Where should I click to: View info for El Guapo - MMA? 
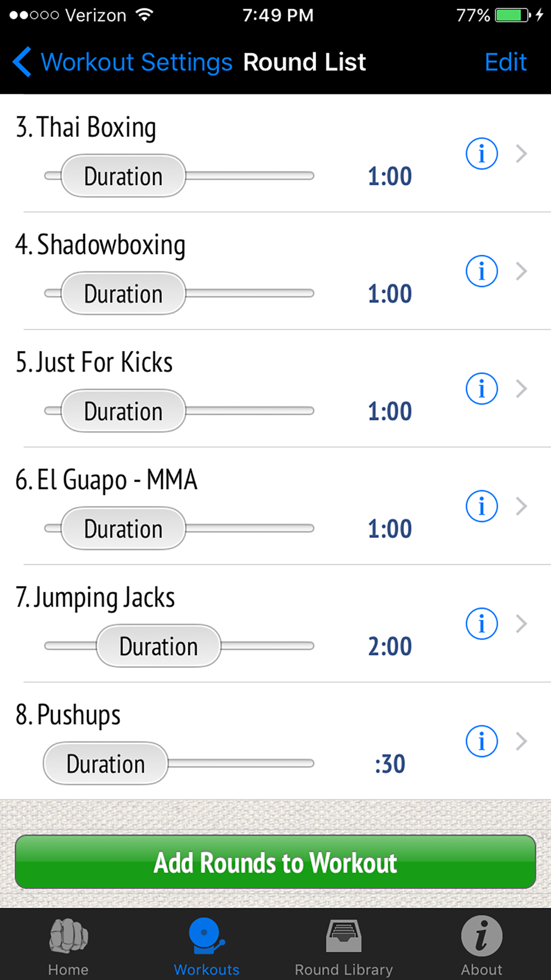(482, 506)
